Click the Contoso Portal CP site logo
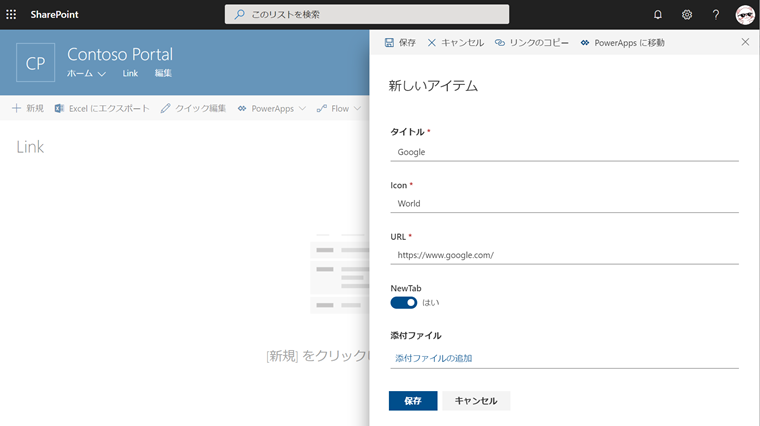Screen dimensions: 760x426 [x=35, y=63]
